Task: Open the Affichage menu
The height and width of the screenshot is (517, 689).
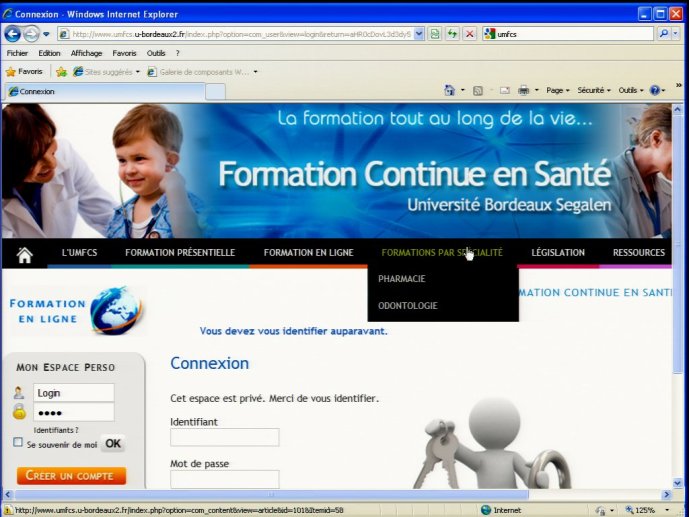Action: coord(87,53)
